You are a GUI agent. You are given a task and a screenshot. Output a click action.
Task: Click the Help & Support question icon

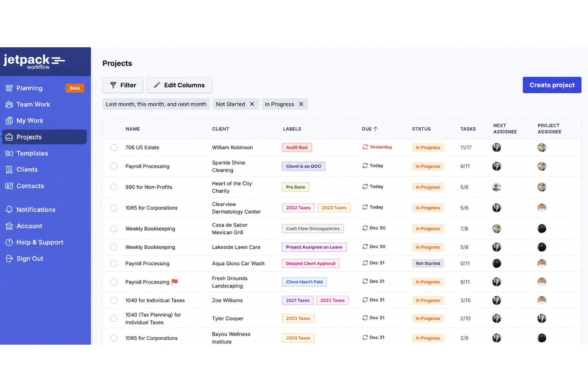[9, 242]
